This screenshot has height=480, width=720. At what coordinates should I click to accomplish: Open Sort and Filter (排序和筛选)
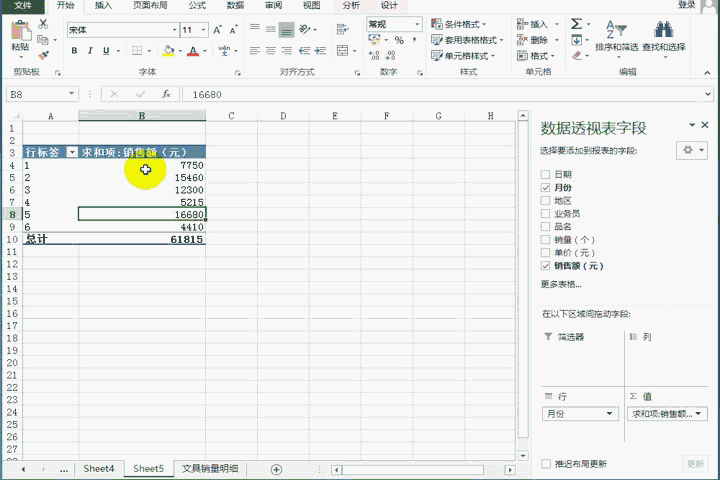click(x=616, y=35)
